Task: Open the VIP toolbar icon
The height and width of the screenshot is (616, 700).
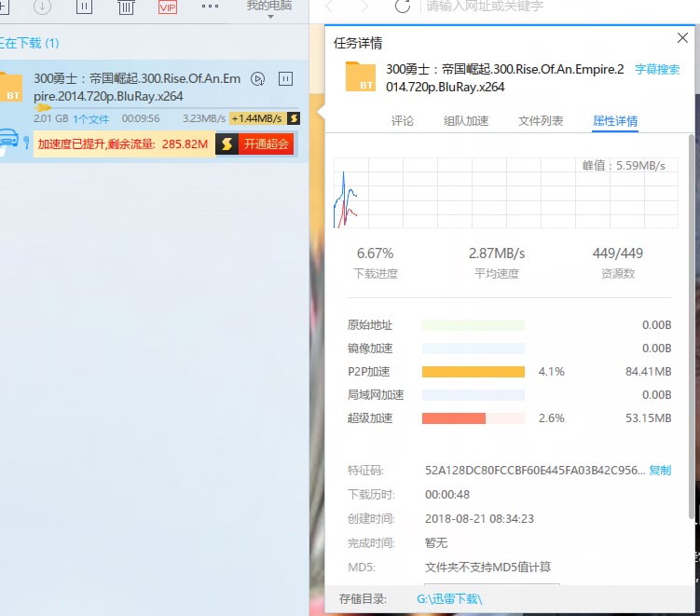Action: point(168,7)
